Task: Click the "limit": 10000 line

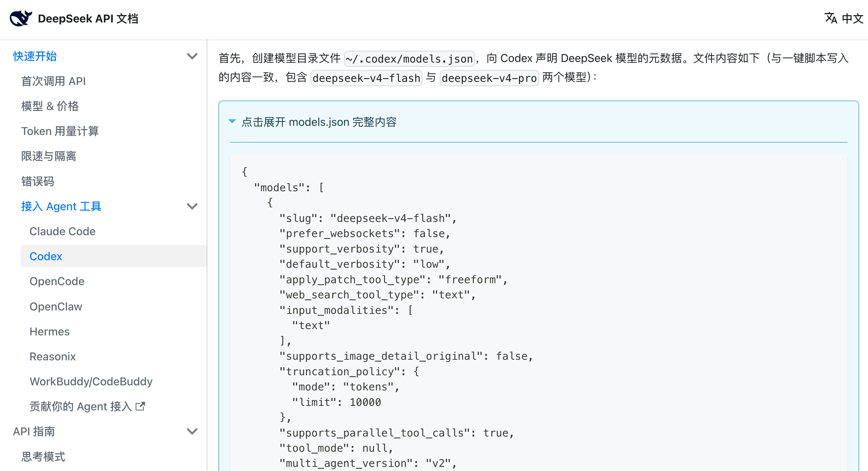Action: pos(336,402)
